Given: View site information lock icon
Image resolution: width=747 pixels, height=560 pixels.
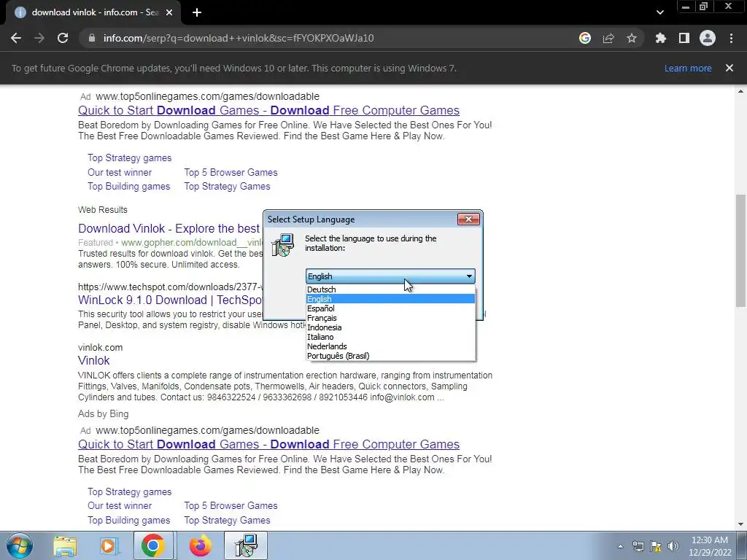Looking at the screenshot, I should tap(92, 38).
